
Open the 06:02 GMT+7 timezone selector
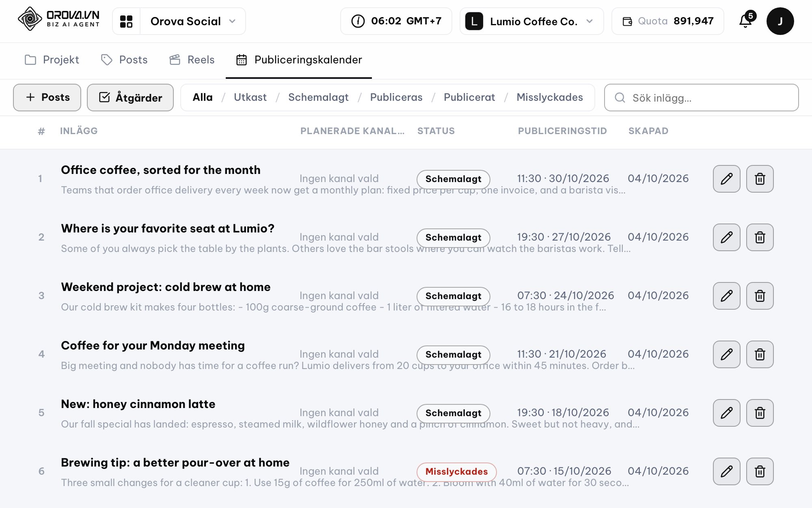(x=396, y=21)
